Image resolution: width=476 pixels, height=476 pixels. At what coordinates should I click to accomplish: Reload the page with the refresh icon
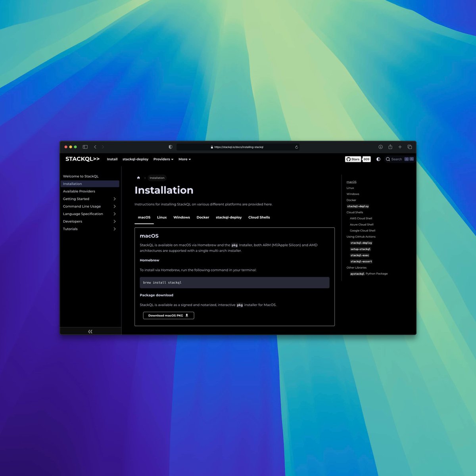pyautogui.click(x=296, y=147)
